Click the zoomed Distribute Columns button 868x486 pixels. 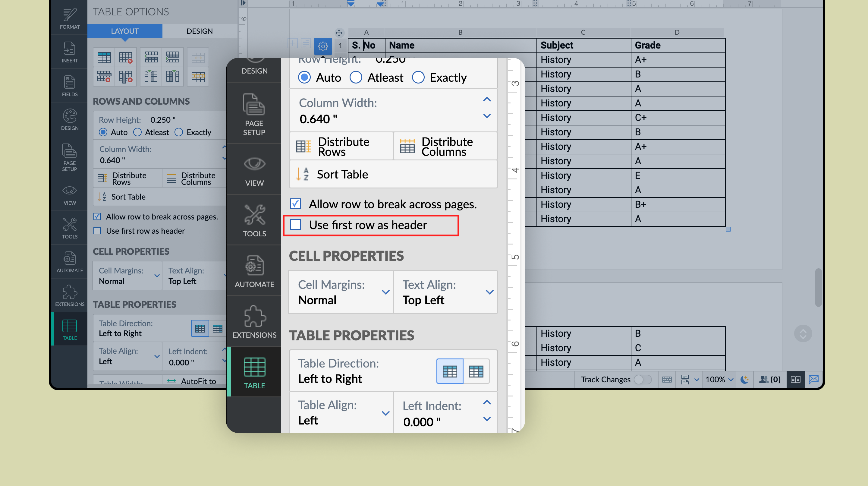(445, 147)
